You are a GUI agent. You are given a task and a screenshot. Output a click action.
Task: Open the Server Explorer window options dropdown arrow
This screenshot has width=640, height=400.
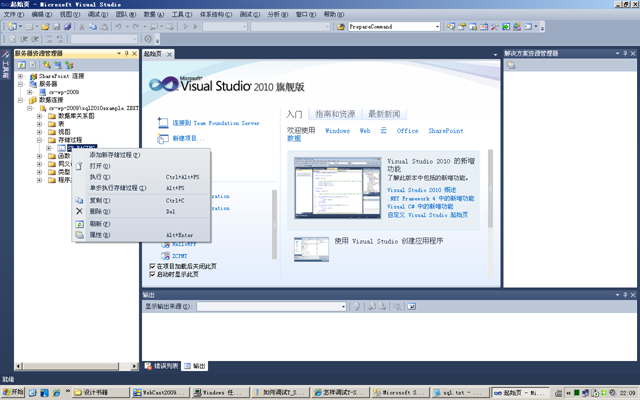tap(119, 53)
